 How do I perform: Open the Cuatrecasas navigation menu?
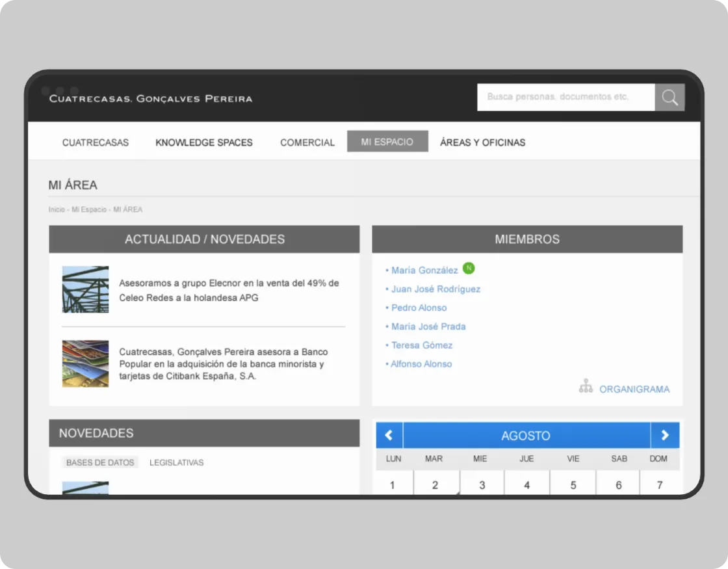[96, 142]
